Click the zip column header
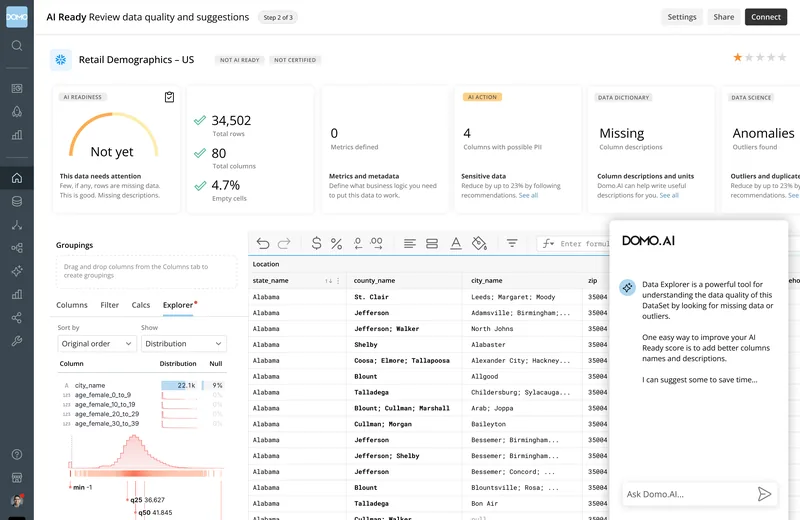The width and height of the screenshot is (800, 520). tap(592, 281)
